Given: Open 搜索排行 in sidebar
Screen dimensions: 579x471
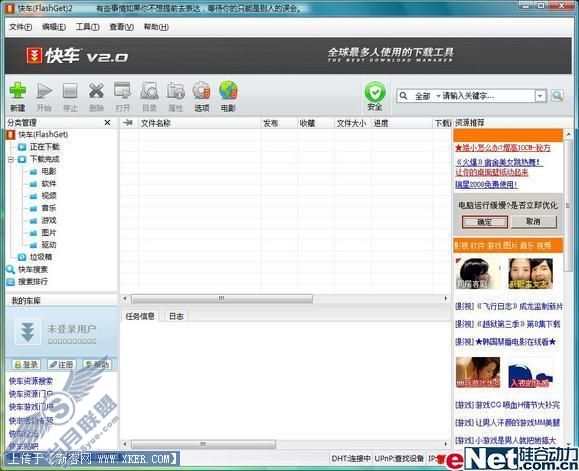Looking at the screenshot, I should pyautogui.click(x=33, y=282).
